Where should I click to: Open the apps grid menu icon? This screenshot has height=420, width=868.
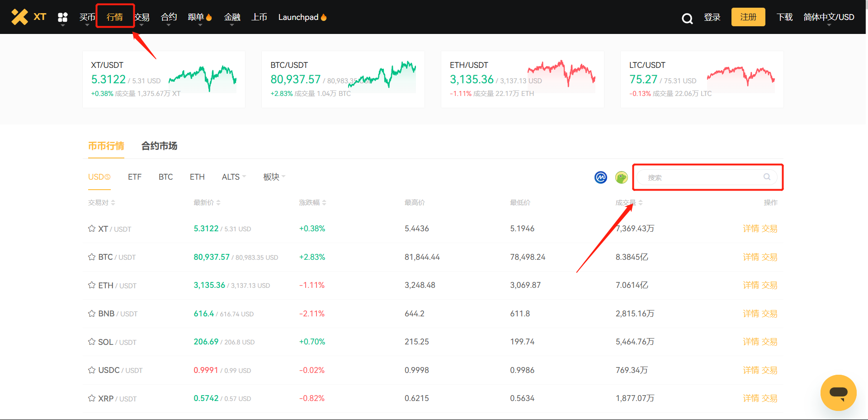click(x=63, y=17)
